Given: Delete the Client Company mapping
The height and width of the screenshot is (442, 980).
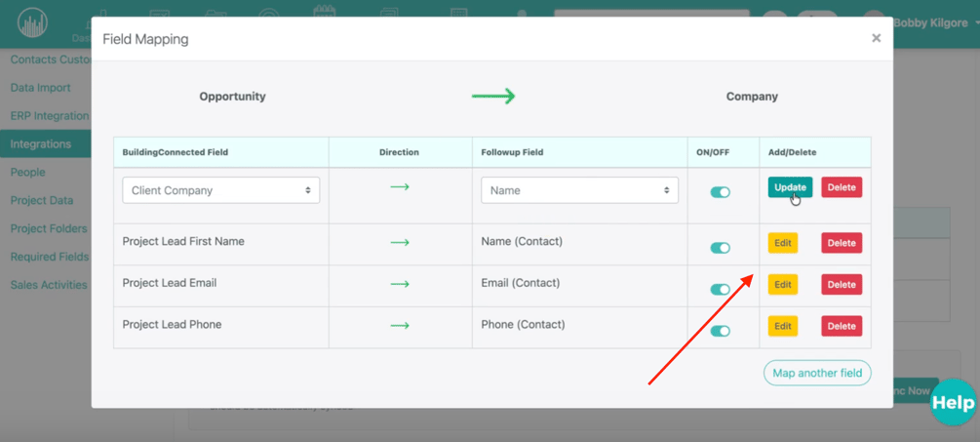Looking at the screenshot, I should click(842, 187).
